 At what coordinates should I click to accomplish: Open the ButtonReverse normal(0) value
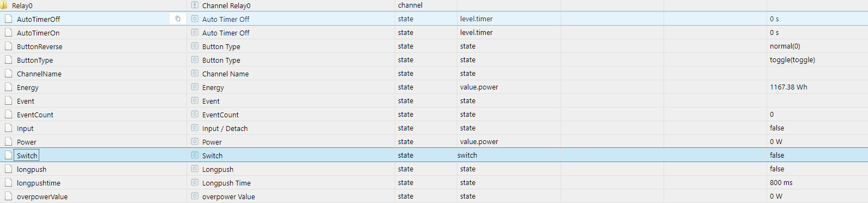click(x=785, y=46)
